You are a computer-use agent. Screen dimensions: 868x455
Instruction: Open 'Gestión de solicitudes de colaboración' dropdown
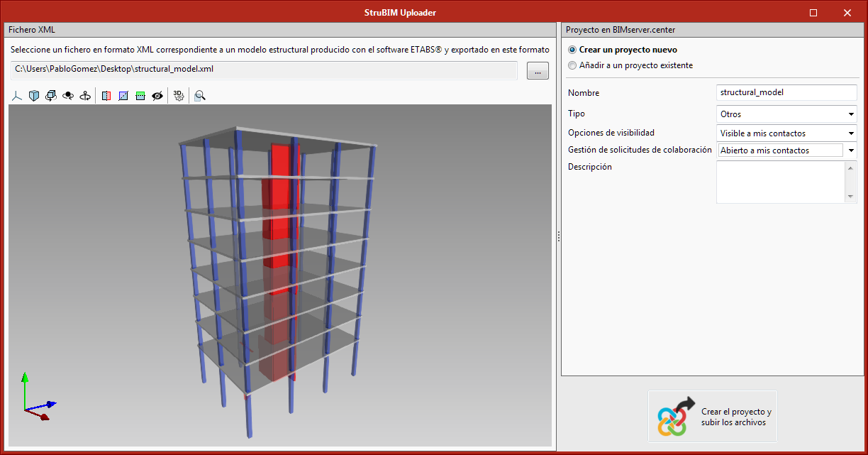tap(787, 150)
